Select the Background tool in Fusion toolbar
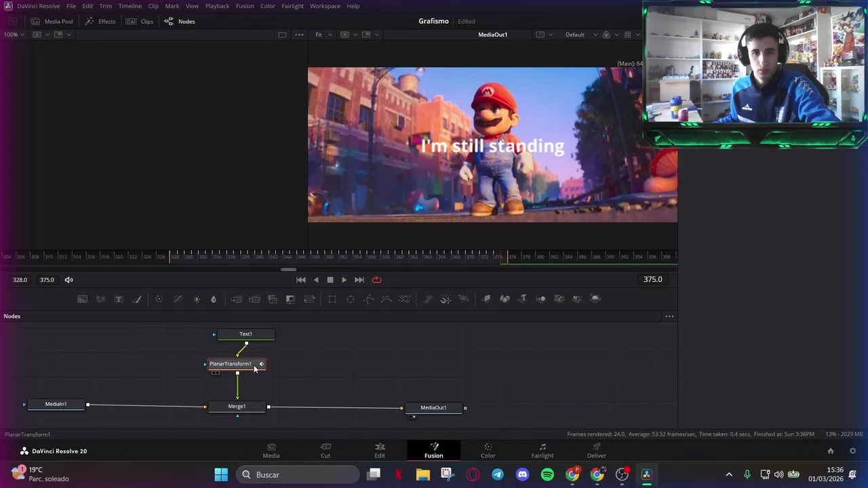This screenshot has width=868, height=488. (82, 299)
